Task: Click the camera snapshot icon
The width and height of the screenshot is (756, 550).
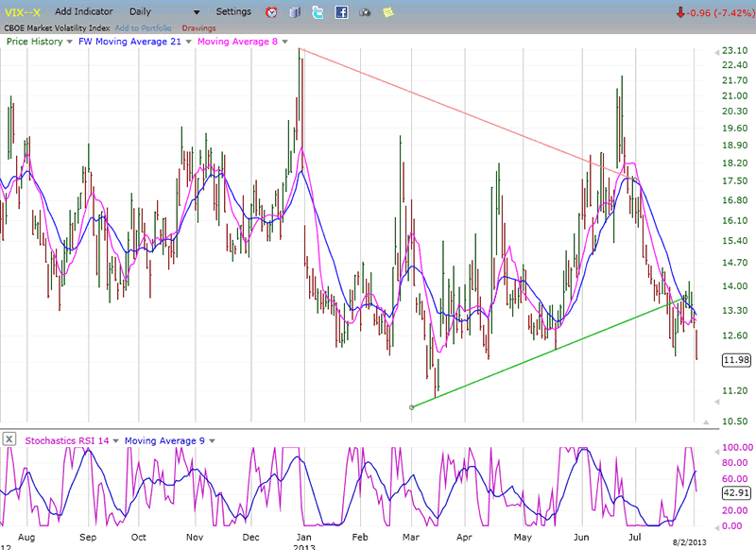Action: pos(364,12)
